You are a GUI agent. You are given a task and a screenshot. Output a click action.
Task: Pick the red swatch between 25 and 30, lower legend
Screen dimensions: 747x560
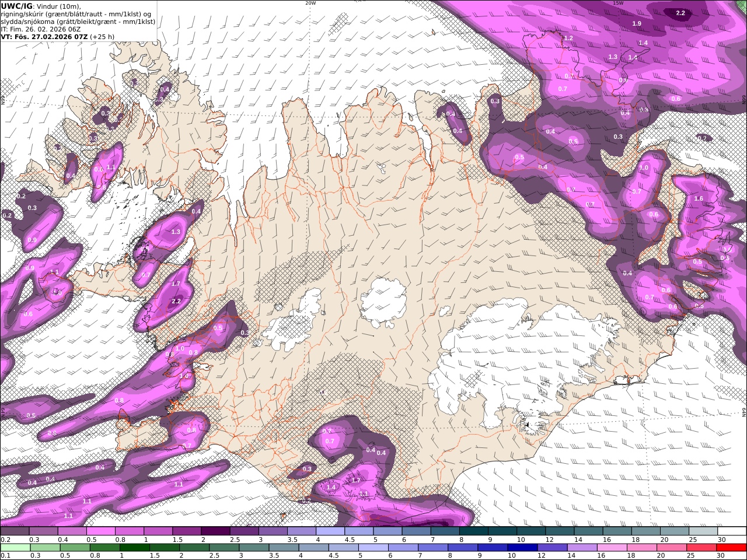701,548
